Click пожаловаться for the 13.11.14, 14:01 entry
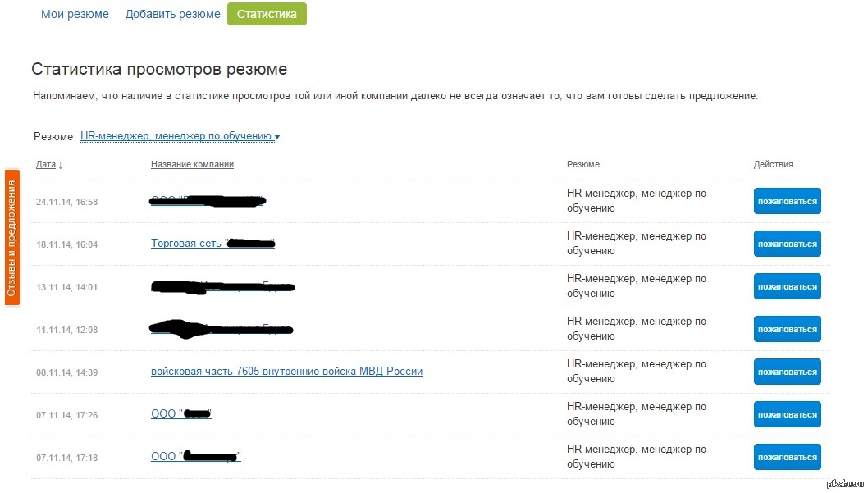The height and width of the screenshot is (493, 868). 787,286
